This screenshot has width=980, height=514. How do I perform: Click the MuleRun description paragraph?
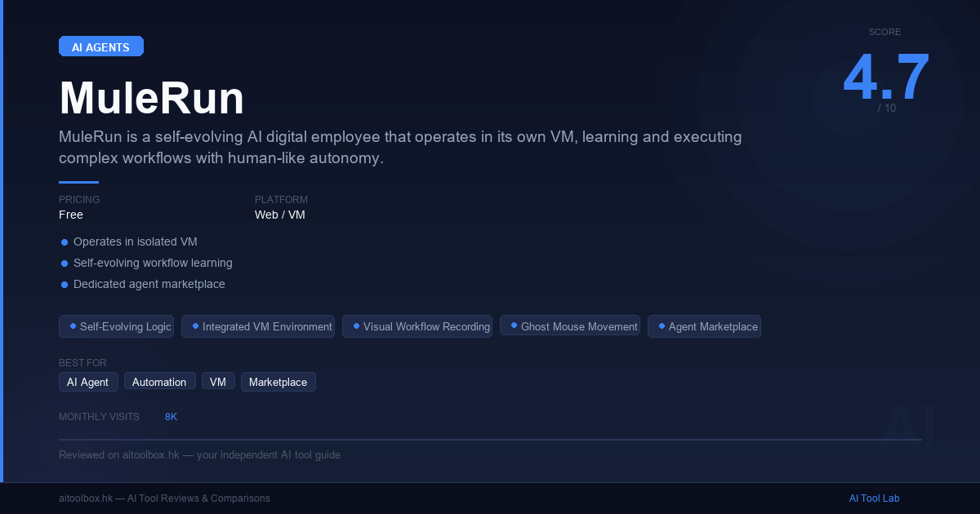point(400,148)
